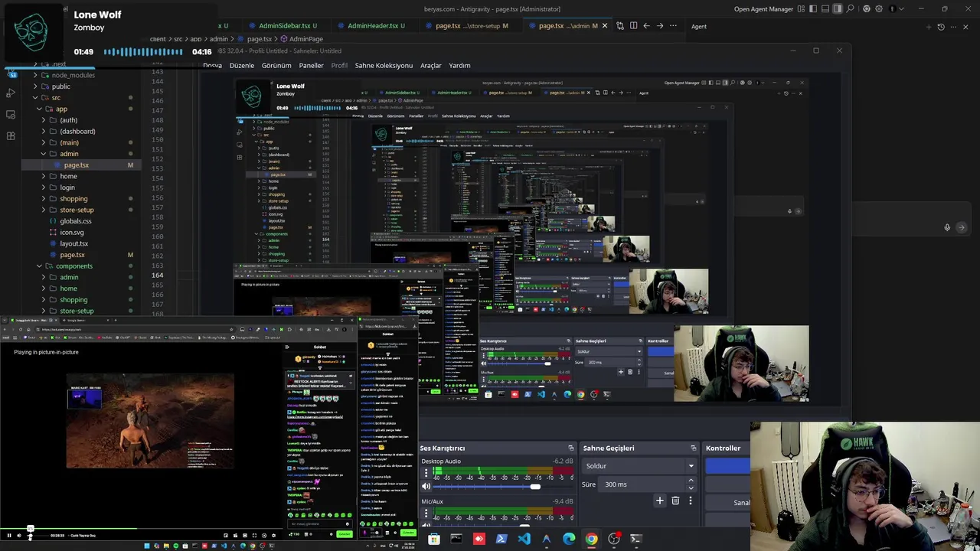Viewport: 980px width, 551px height.
Task: Expand the node_modules folder chevron
Action: pyautogui.click(x=35, y=75)
